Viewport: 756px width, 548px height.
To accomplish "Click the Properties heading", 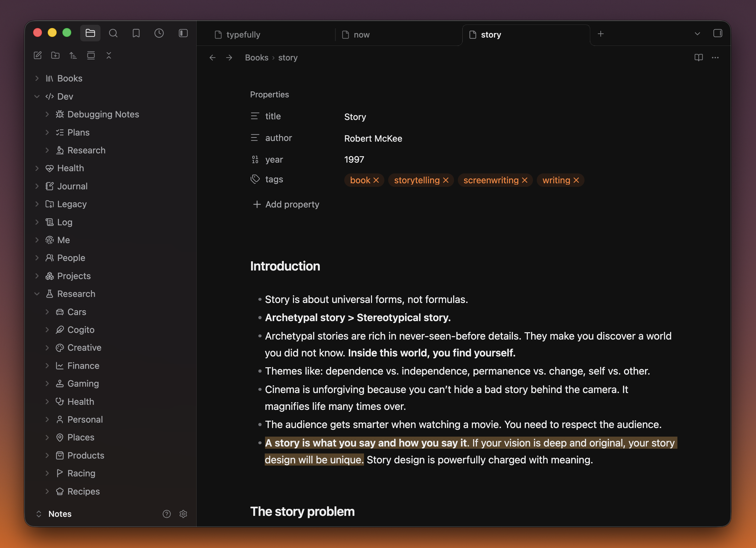I will coord(269,94).
